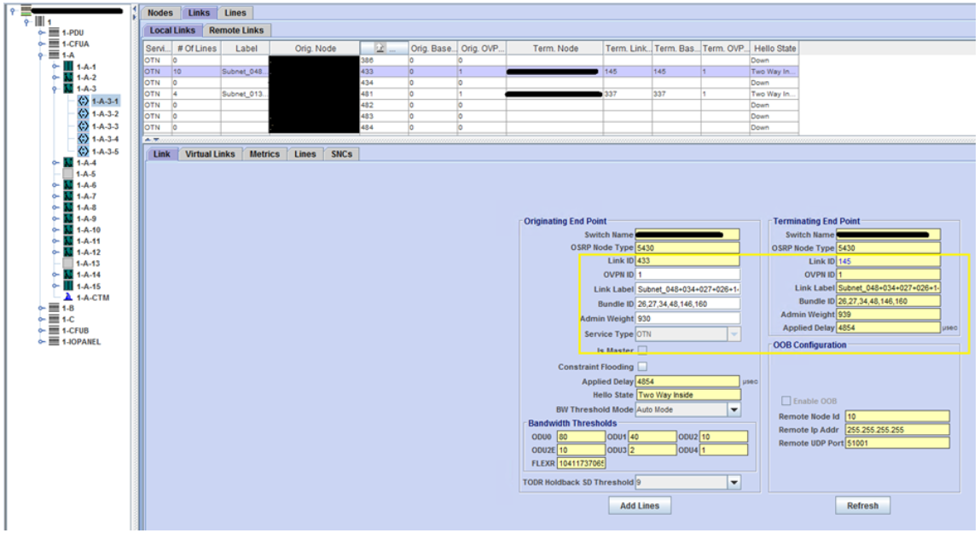Click the Add Lines button
Screen dimensions: 980x533
(x=640, y=506)
